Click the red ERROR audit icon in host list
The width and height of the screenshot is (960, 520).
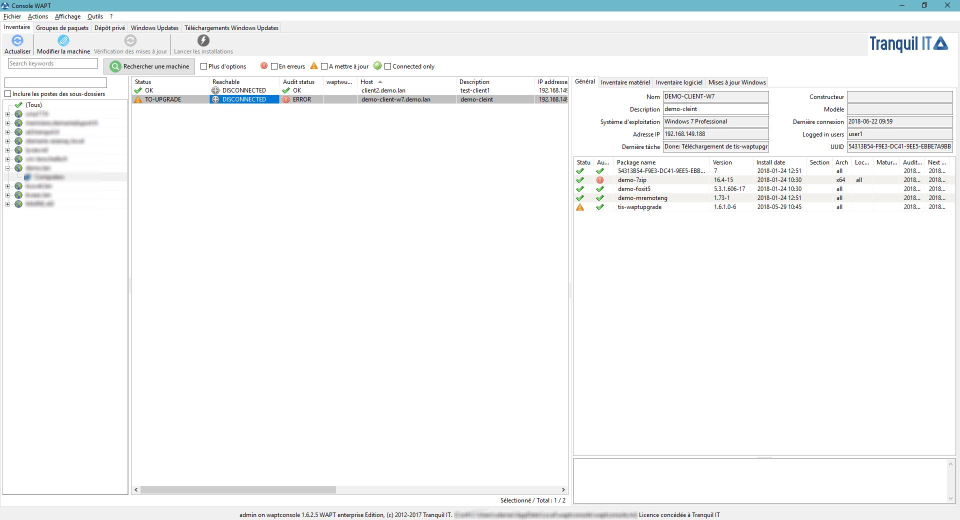(286, 99)
